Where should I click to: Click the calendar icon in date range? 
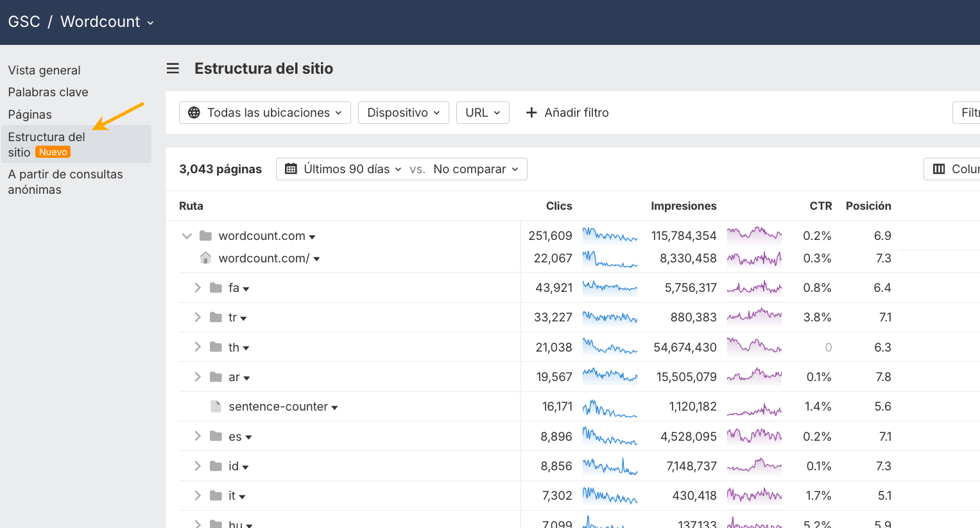point(291,169)
